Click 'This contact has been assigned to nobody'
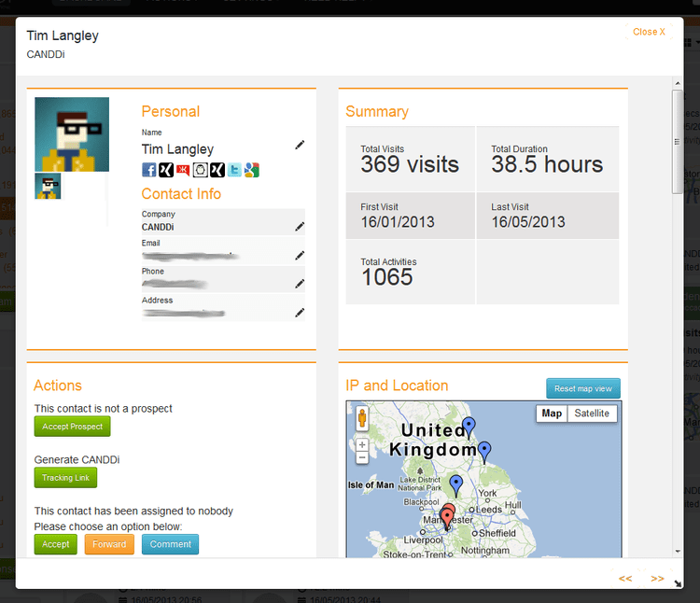This screenshot has width=700, height=603. [x=133, y=511]
